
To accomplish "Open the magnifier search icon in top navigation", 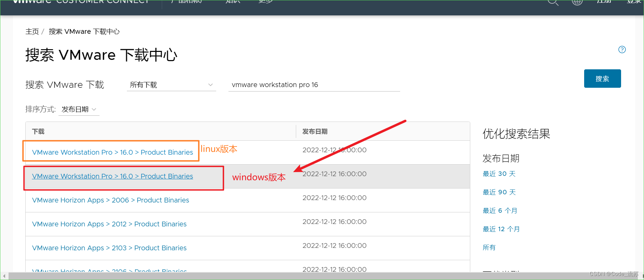I will 553,3.
